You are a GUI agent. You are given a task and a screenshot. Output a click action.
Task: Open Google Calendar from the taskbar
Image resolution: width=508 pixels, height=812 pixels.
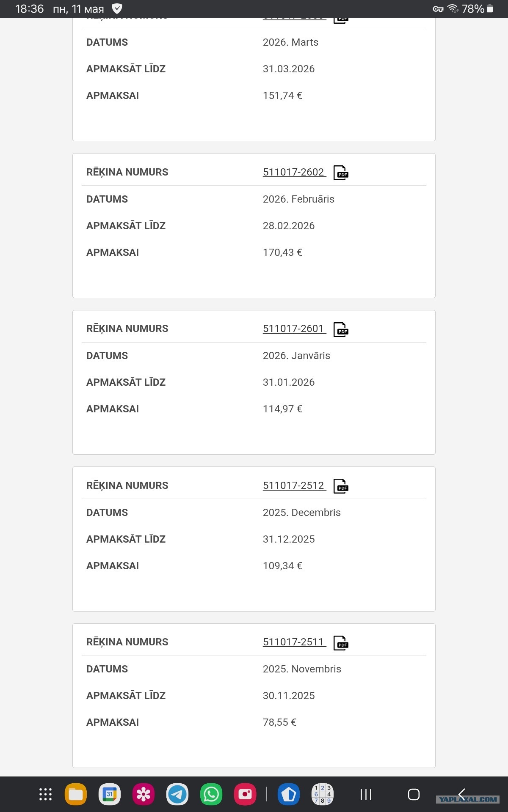(x=110, y=794)
